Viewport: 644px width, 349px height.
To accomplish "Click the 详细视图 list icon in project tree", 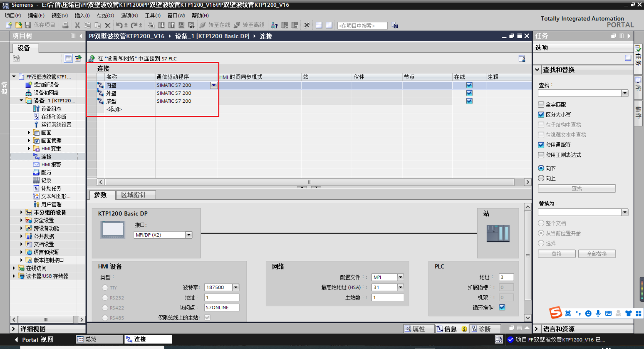I will point(68,58).
